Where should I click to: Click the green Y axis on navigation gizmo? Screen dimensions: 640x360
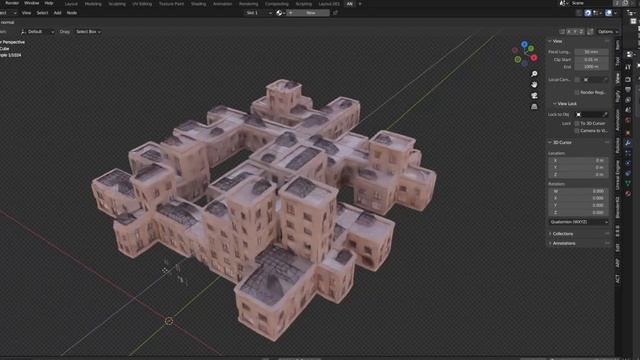tap(531, 49)
